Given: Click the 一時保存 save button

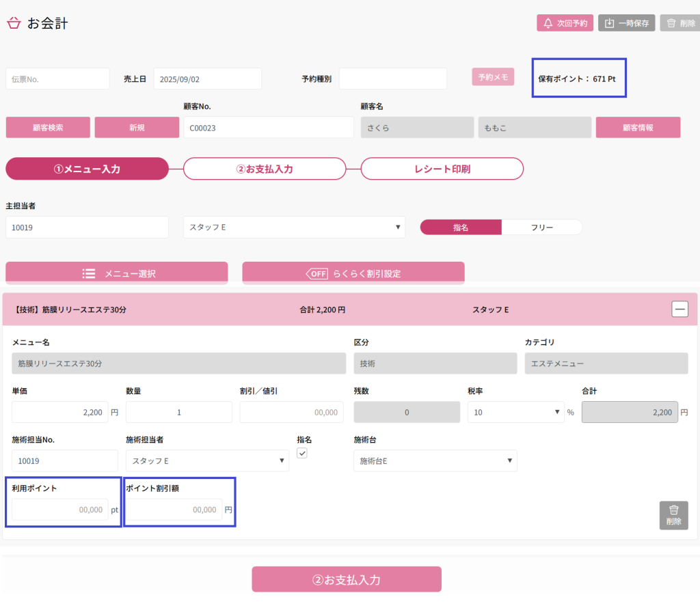Looking at the screenshot, I should [627, 23].
